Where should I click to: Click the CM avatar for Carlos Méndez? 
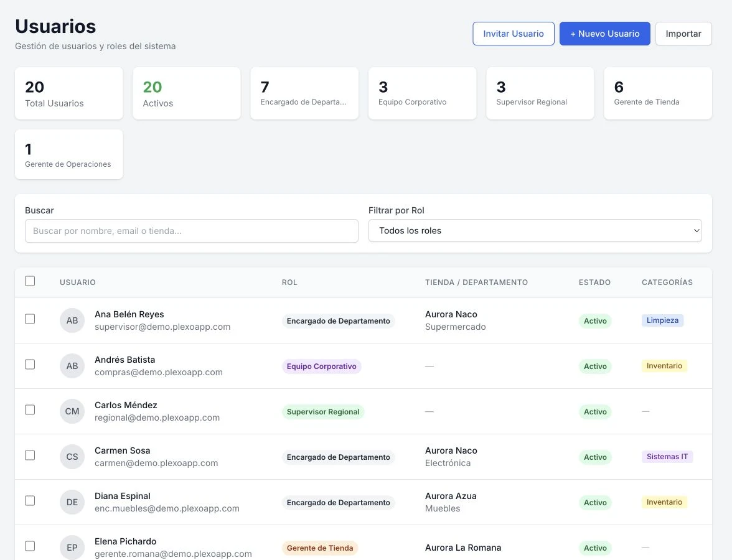pos(72,411)
